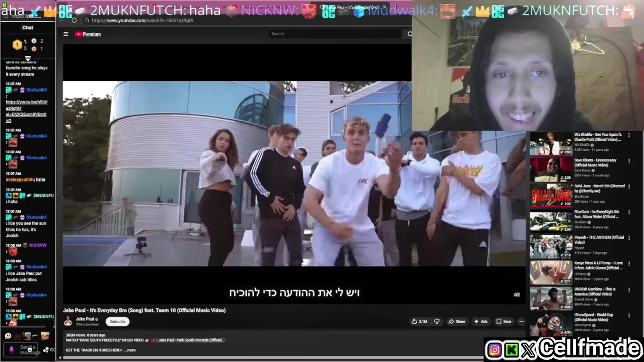This screenshot has width=644, height=362.
Task: Subscribe to the Jake Paul channel
Action: (x=118, y=321)
